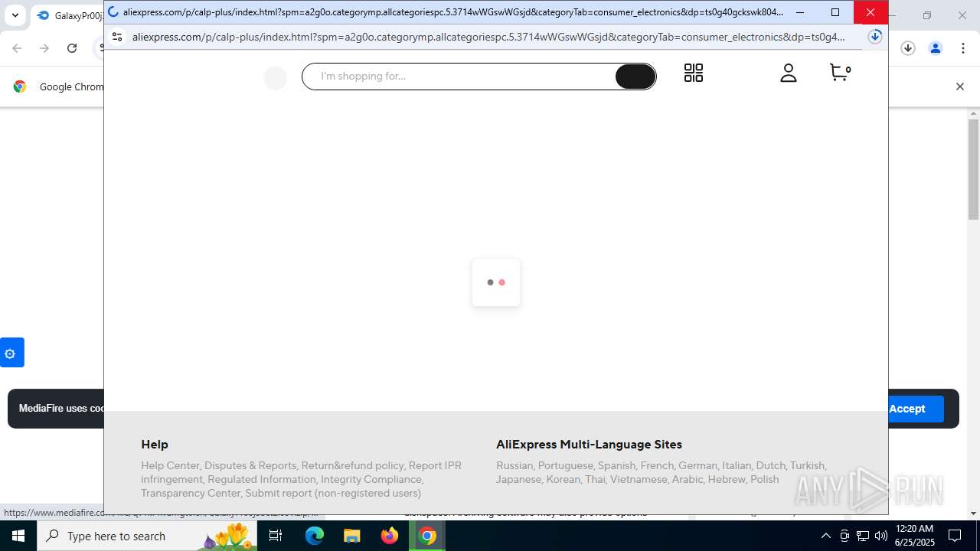Switch to Vietnamese language site
Image resolution: width=980 pixels, height=551 pixels.
[x=639, y=479]
